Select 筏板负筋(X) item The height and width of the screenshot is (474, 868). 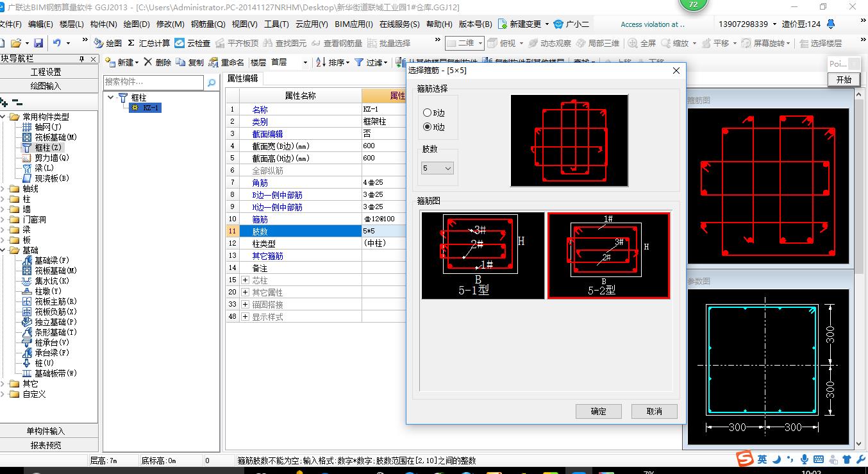coord(50,312)
